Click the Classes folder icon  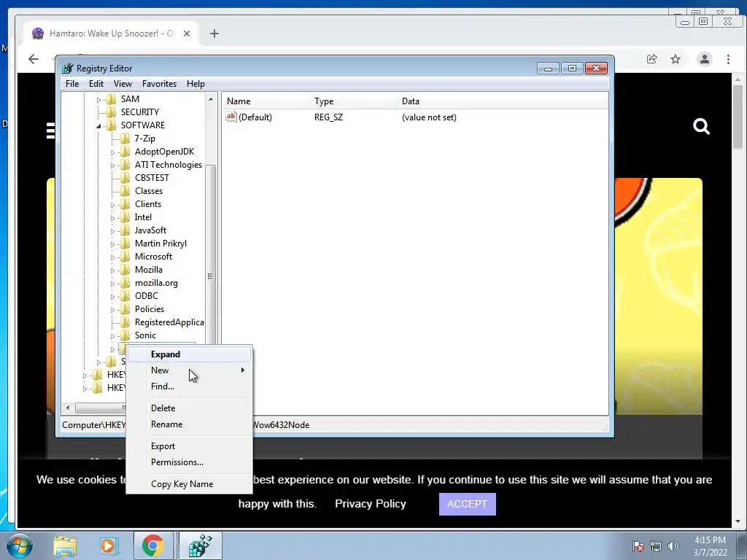pos(125,191)
